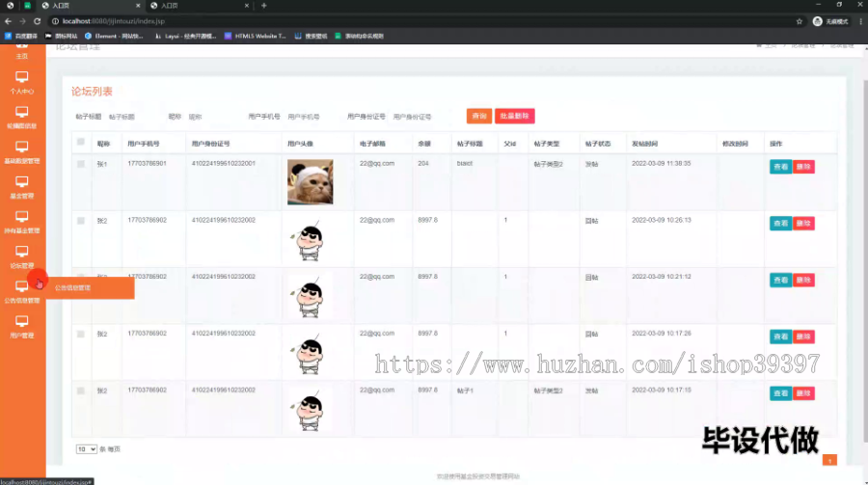Open 轮播图信息 sidebar icon
868x485 pixels.
tap(21, 112)
